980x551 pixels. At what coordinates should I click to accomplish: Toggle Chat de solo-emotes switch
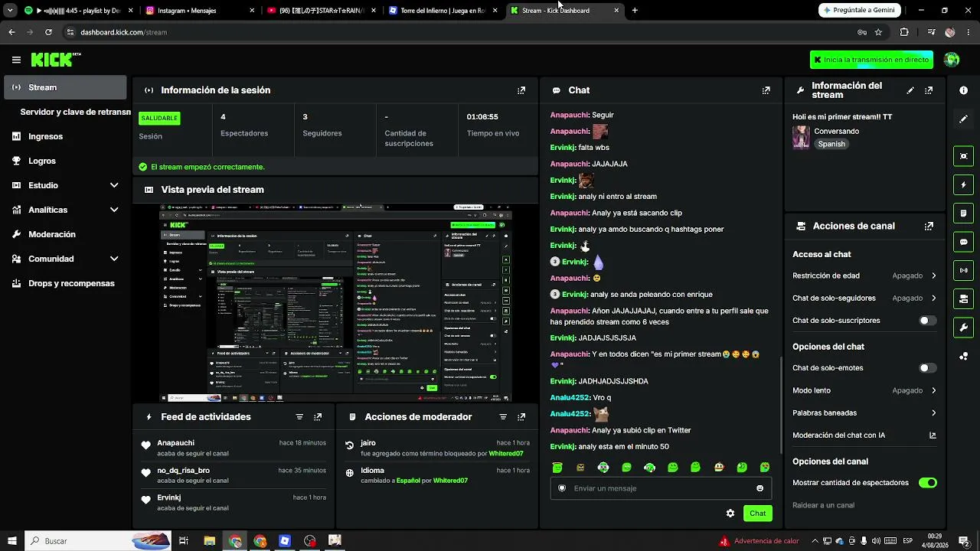(927, 368)
